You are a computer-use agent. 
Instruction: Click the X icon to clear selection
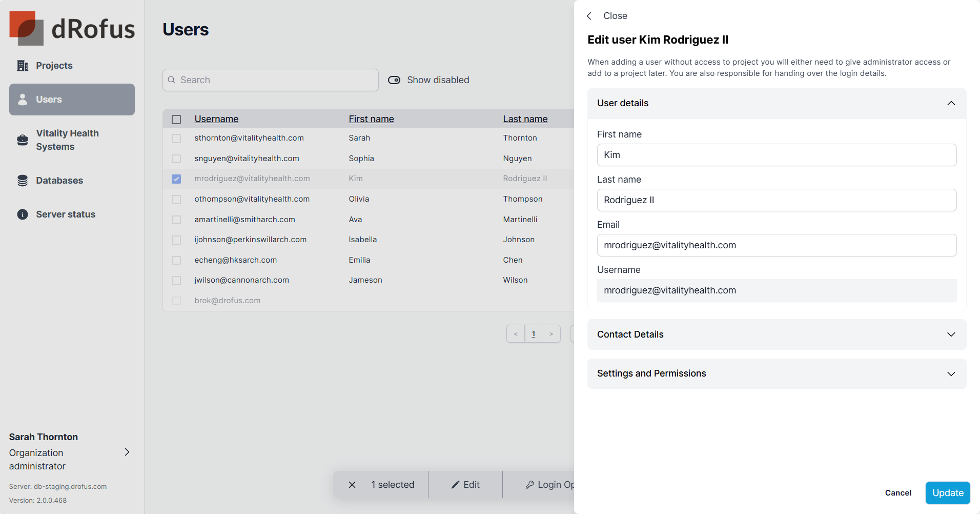(x=352, y=485)
